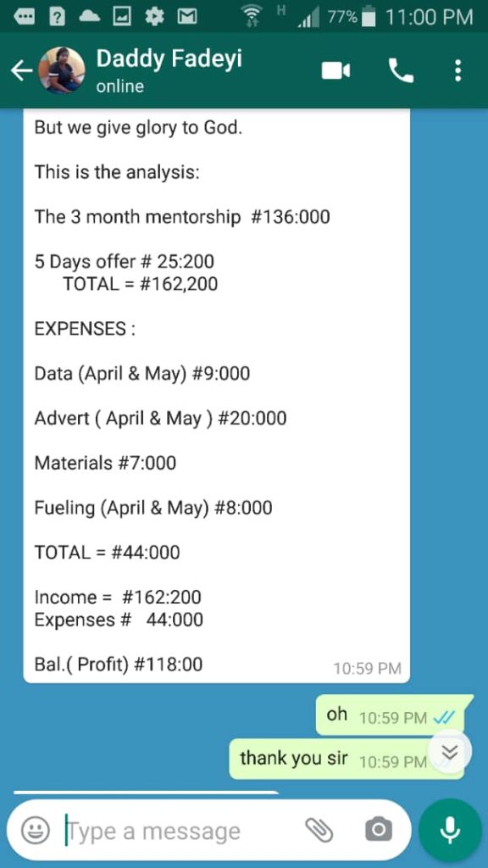Tap the long analysis message bubble
This screenshot has height=868, width=488.
[x=216, y=396]
